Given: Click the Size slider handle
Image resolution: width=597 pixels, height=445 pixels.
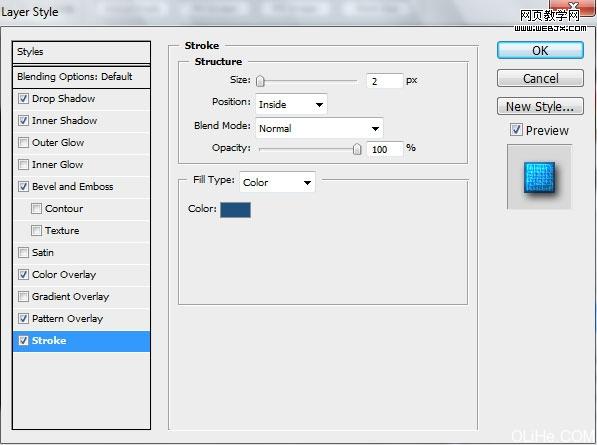Looking at the screenshot, I should 260,81.
